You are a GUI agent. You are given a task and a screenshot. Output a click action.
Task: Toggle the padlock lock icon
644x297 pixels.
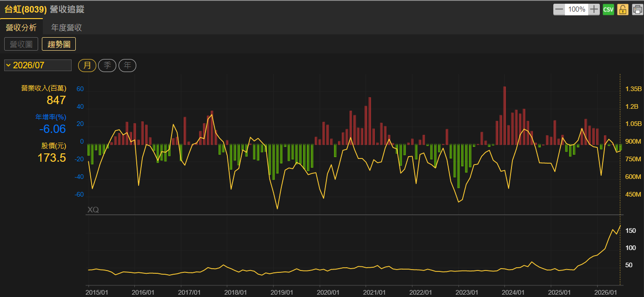623,9
